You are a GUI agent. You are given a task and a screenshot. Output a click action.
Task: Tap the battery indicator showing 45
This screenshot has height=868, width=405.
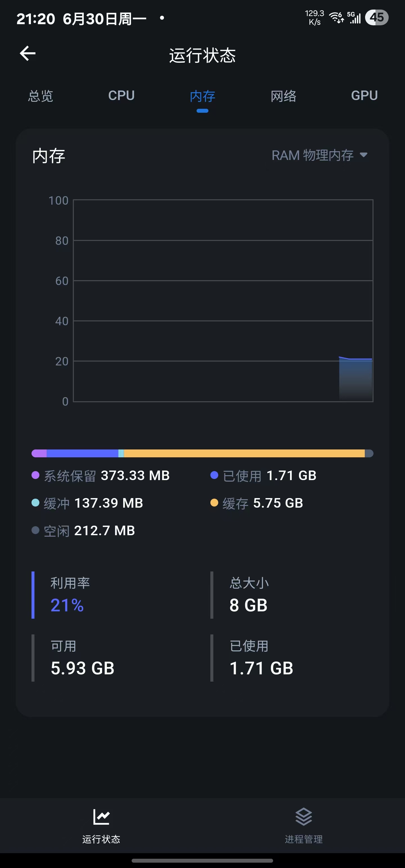coord(377,17)
